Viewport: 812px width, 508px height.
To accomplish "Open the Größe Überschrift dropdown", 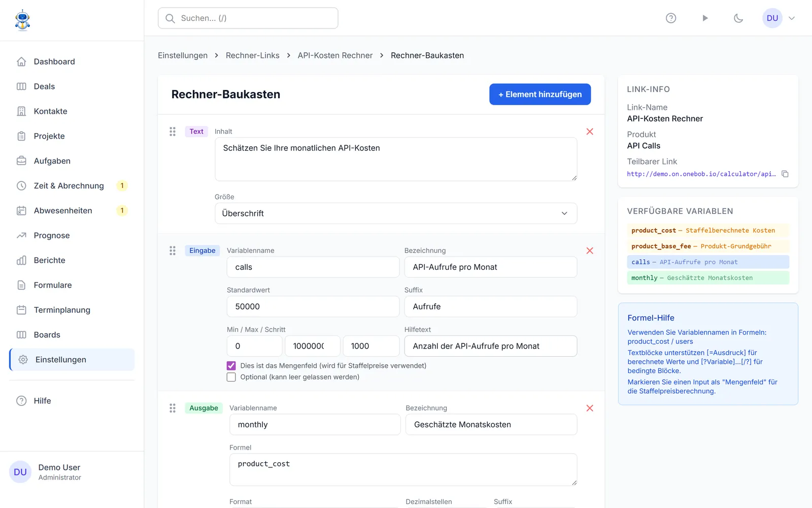I will point(396,213).
